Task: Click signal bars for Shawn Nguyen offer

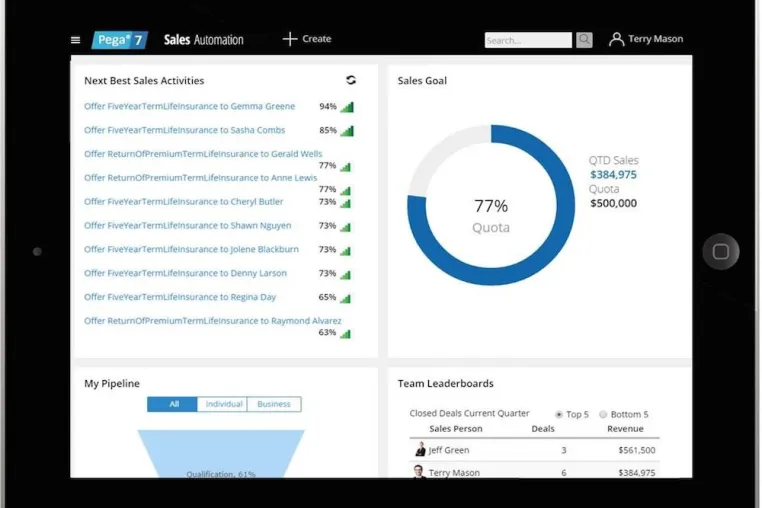Action: point(346,227)
